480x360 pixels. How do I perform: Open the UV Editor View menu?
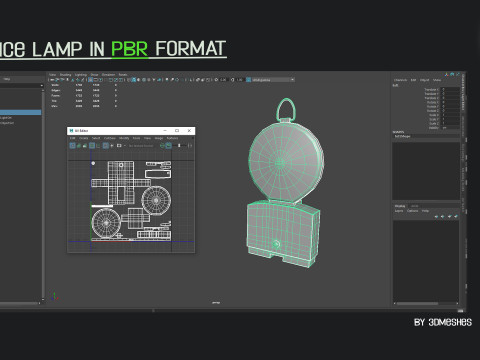click(147, 138)
